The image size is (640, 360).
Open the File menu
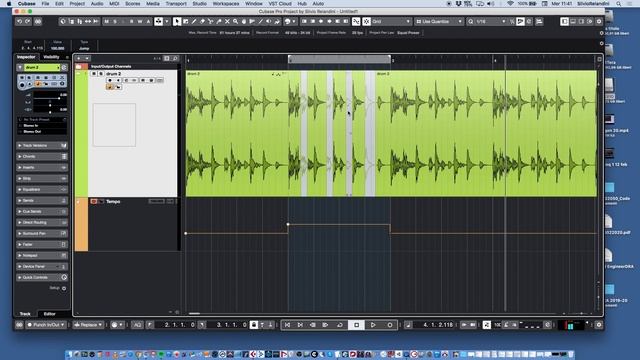[x=45, y=3]
